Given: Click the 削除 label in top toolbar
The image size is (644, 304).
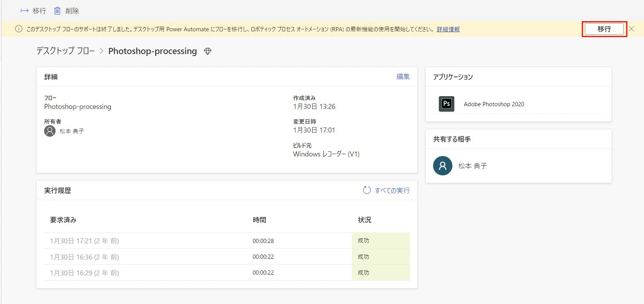Looking at the screenshot, I should pos(72,11).
